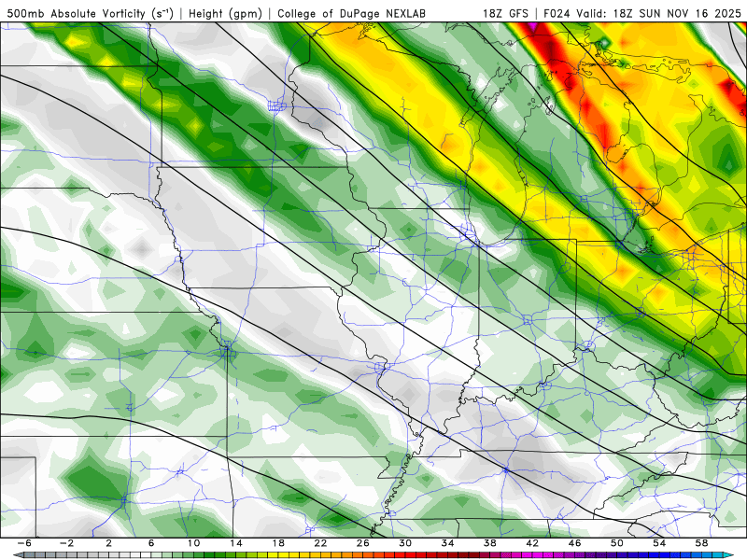
Task: Click the 26 legend value
Action: (363, 543)
